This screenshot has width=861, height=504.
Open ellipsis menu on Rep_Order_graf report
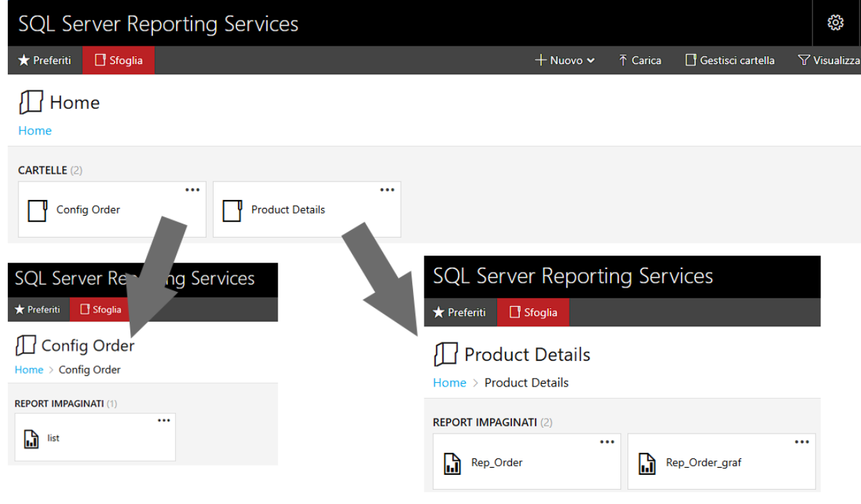pyautogui.click(x=802, y=442)
